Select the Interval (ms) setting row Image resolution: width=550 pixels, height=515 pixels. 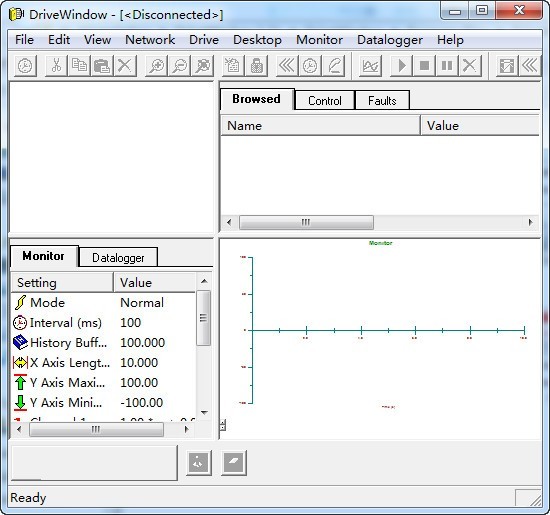click(103, 322)
